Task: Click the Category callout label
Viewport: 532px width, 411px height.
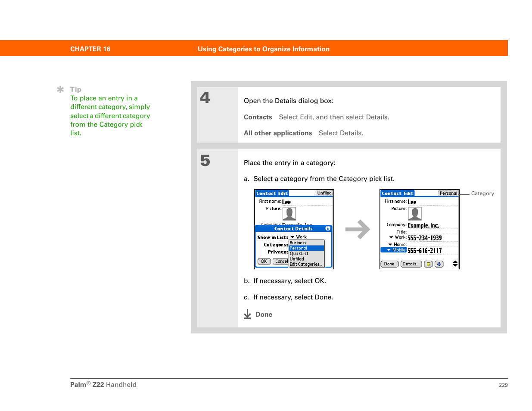Action: tap(482, 193)
